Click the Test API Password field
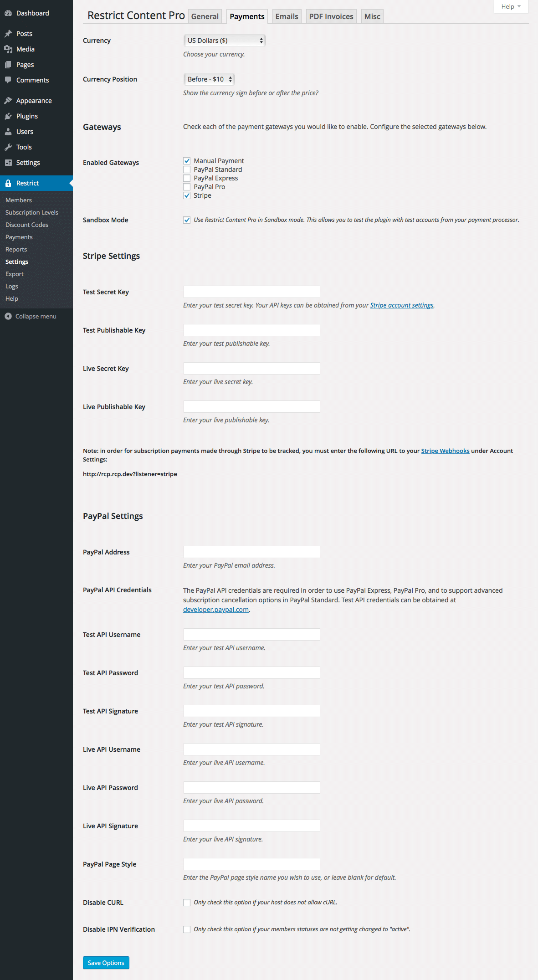This screenshot has width=538, height=980. point(252,673)
